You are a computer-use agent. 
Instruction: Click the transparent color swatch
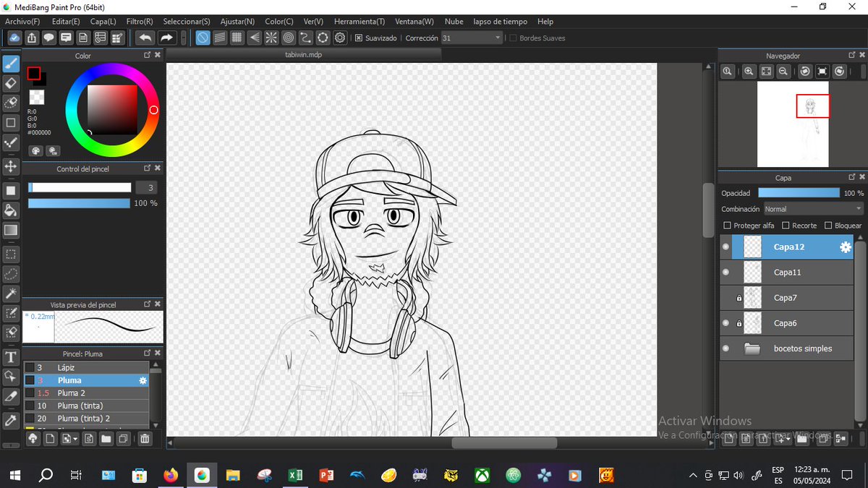click(36, 97)
